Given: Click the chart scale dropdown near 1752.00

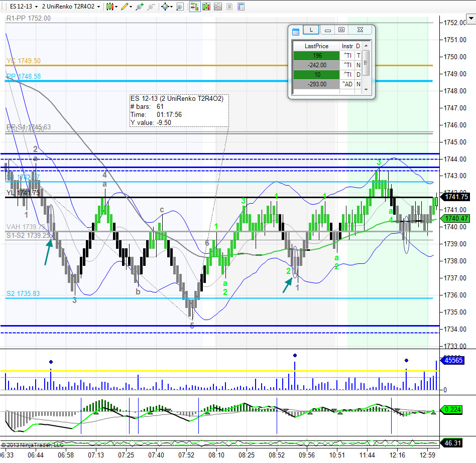Looking at the screenshot, I should point(471,19).
